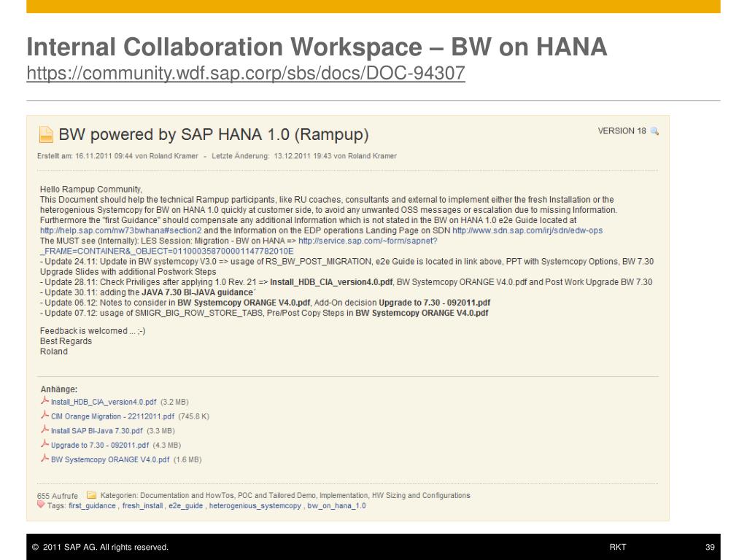Click the 655 Aufrufe view count
The image size is (747, 560).
pyautogui.click(x=57, y=496)
